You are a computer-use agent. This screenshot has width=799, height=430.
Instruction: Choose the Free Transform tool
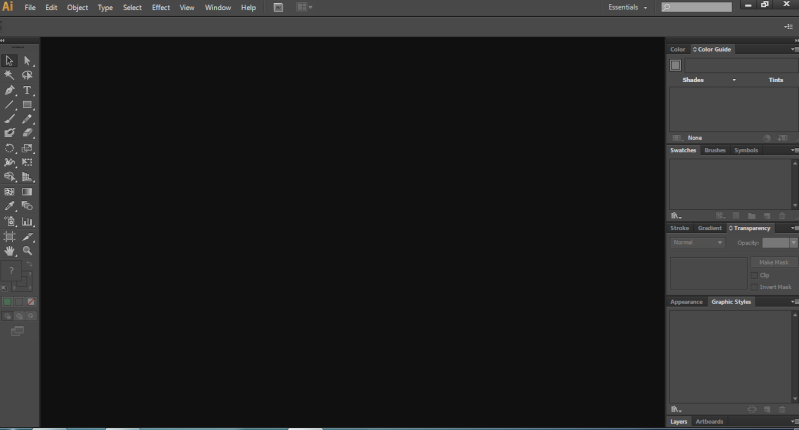click(27, 163)
